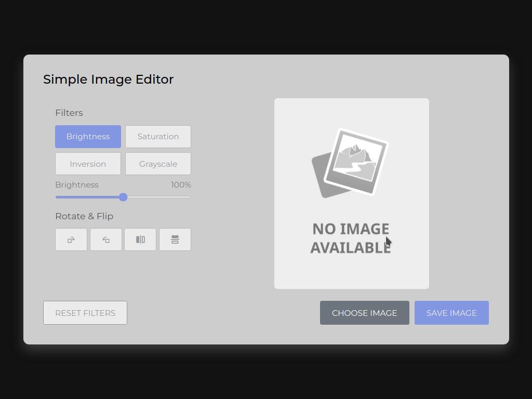Image resolution: width=532 pixels, height=399 pixels.
Task: Click the rotate counter-clockwise icon button
Action: [x=106, y=240]
